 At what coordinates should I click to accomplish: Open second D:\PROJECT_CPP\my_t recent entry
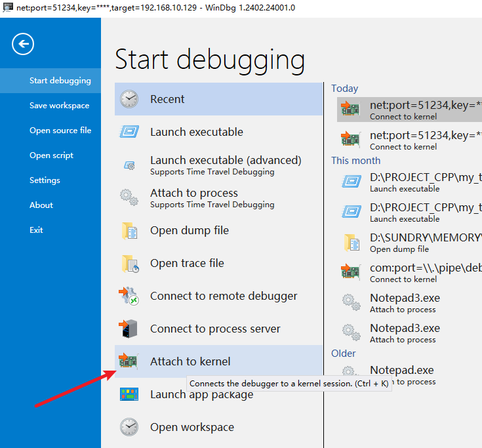409,212
